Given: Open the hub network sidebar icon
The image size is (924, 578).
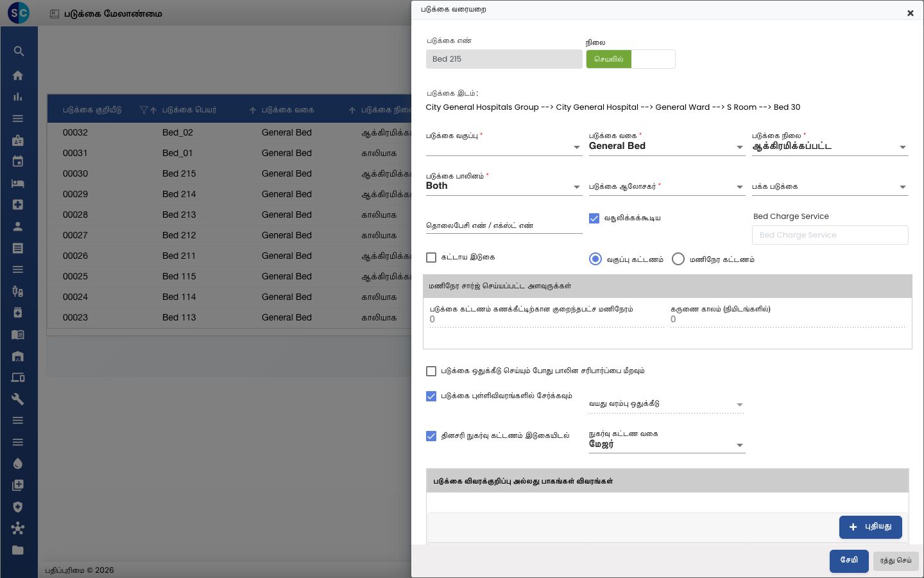Looking at the screenshot, I should pyautogui.click(x=18, y=529).
